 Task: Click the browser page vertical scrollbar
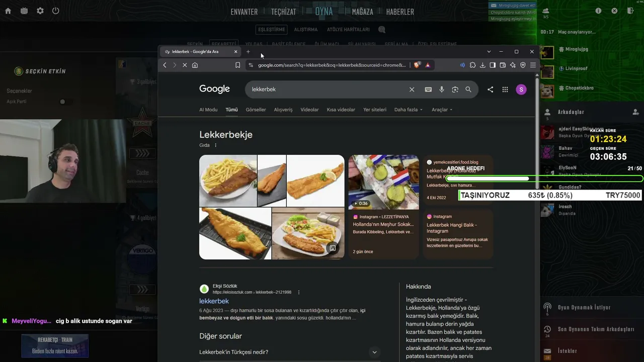pyautogui.click(x=537, y=133)
